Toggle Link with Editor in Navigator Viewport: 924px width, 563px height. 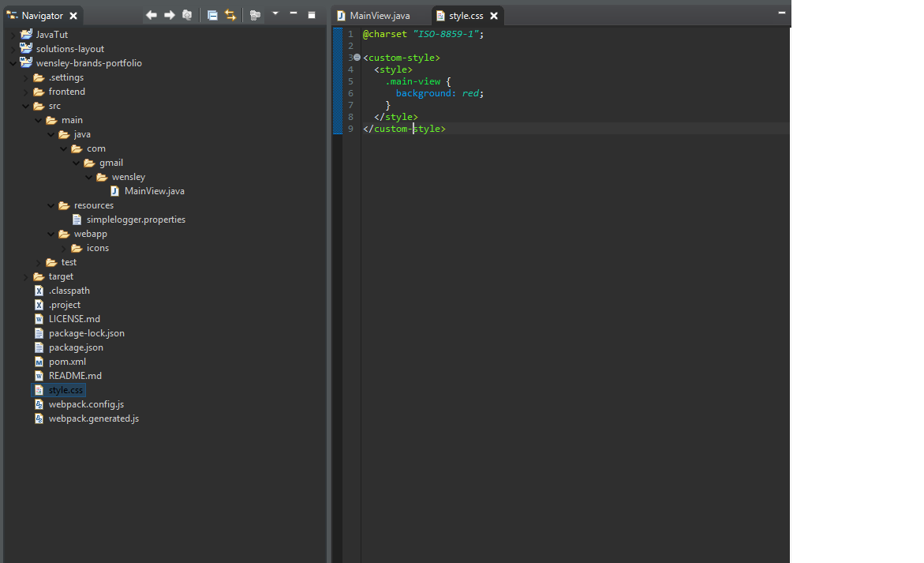click(x=230, y=15)
